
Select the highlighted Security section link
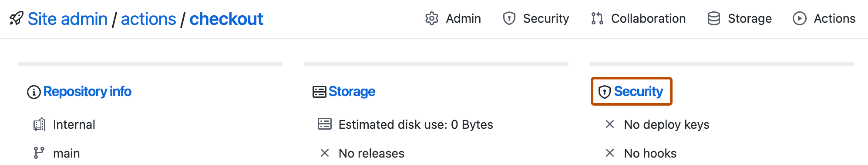(638, 92)
